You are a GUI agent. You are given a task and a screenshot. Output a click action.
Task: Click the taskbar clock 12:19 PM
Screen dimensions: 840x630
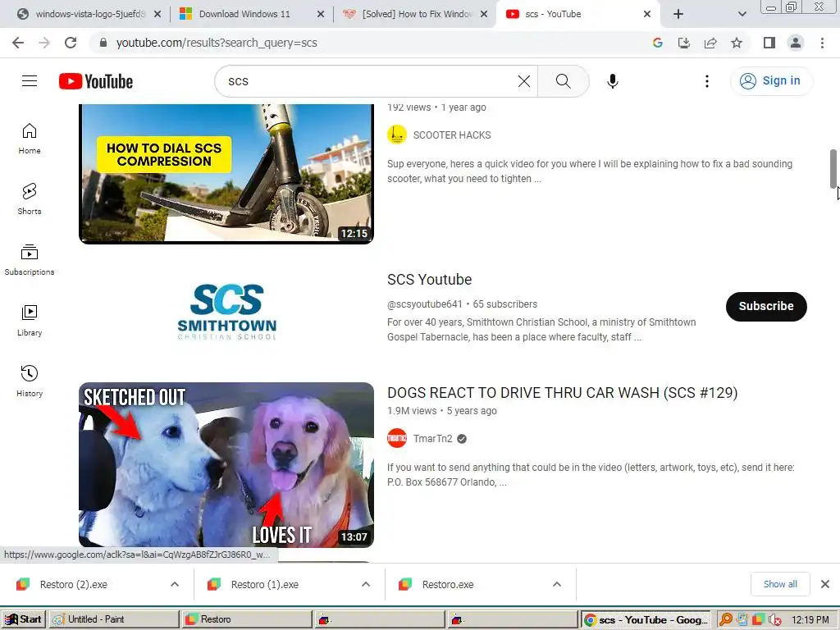[x=810, y=620]
